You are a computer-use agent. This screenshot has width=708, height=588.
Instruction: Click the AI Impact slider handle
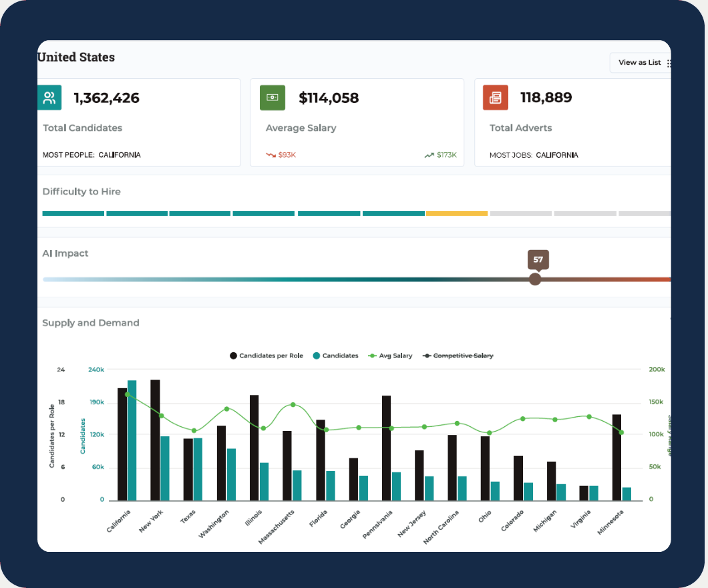(x=535, y=279)
